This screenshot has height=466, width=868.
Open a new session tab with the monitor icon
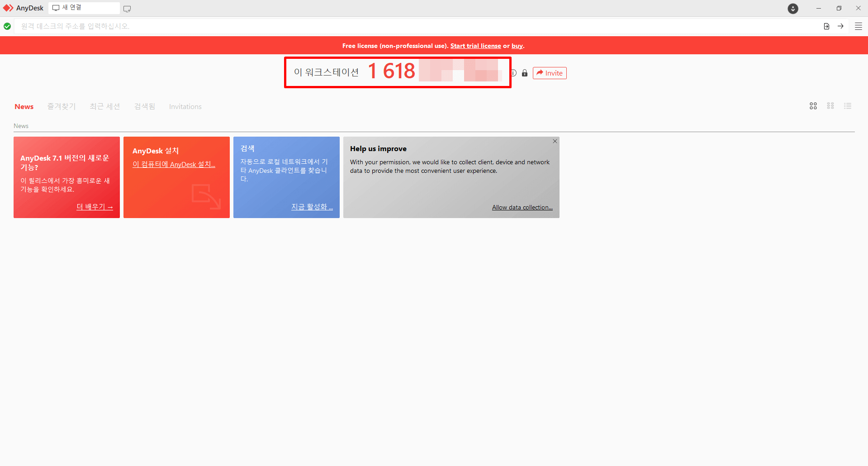127,9
